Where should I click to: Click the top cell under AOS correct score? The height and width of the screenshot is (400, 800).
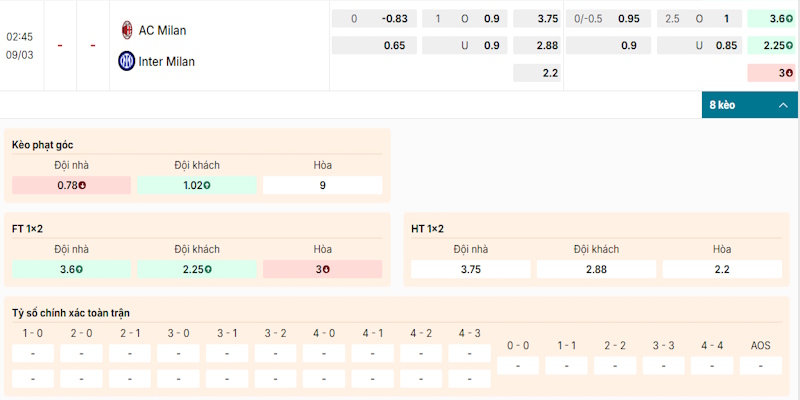[x=761, y=366]
